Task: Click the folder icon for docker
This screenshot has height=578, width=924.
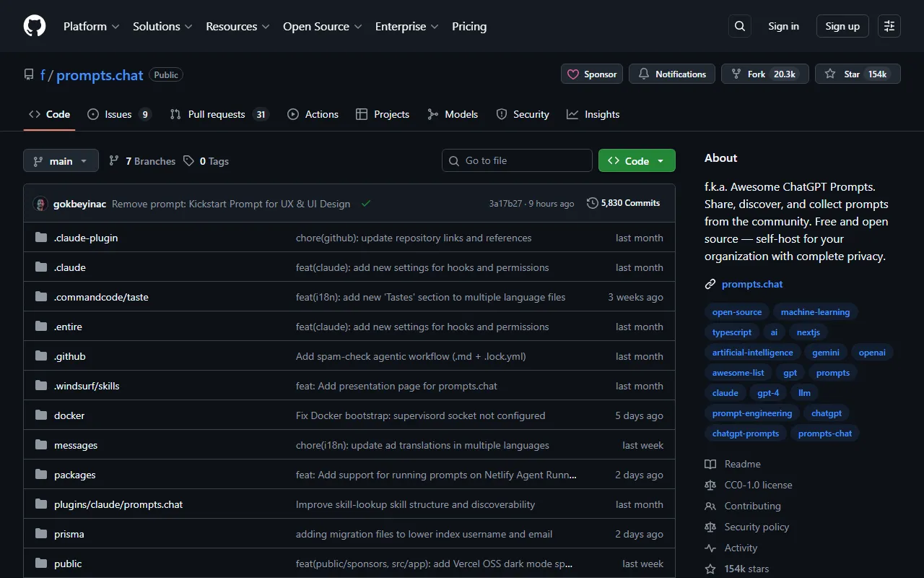Action: pyautogui.click(x=41, y=415)
